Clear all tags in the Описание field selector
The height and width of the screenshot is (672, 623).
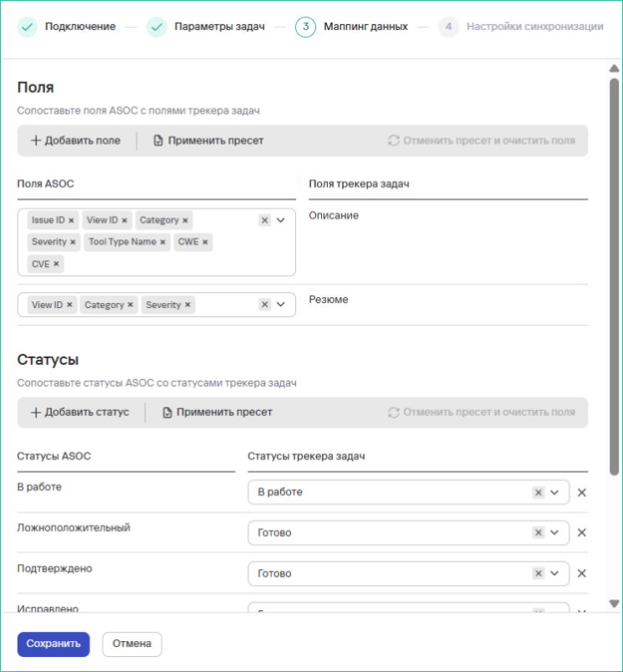[x=264, y=220]
